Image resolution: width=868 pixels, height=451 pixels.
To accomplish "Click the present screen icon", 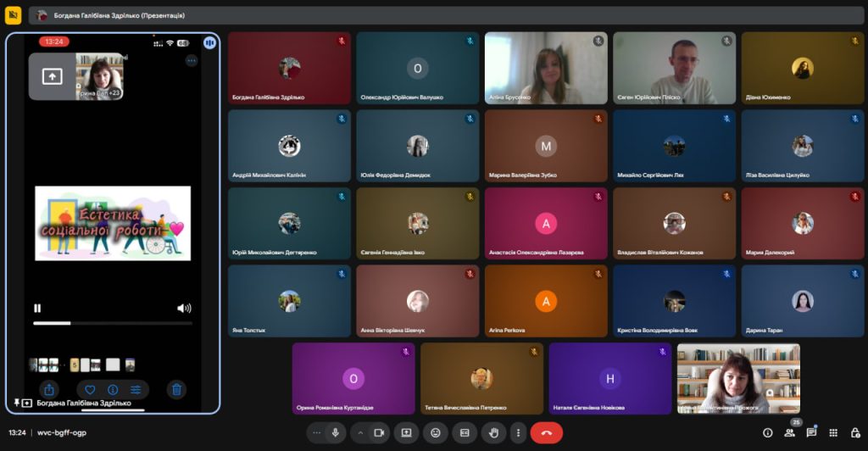I will [x=406, y=432].
